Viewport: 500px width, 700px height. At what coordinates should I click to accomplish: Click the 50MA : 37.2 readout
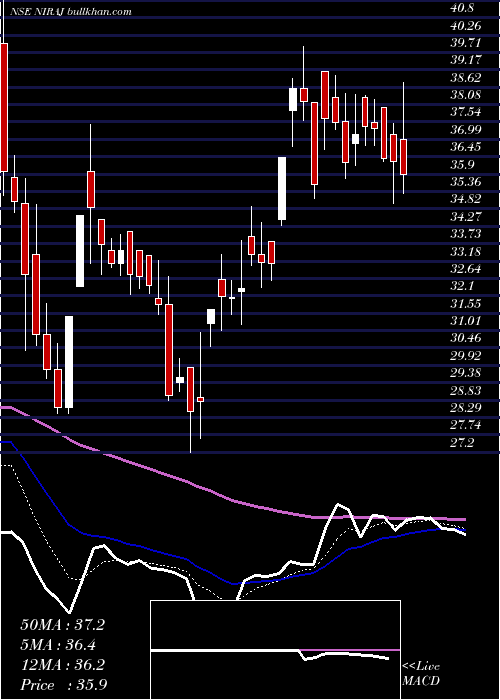point(62,625)
